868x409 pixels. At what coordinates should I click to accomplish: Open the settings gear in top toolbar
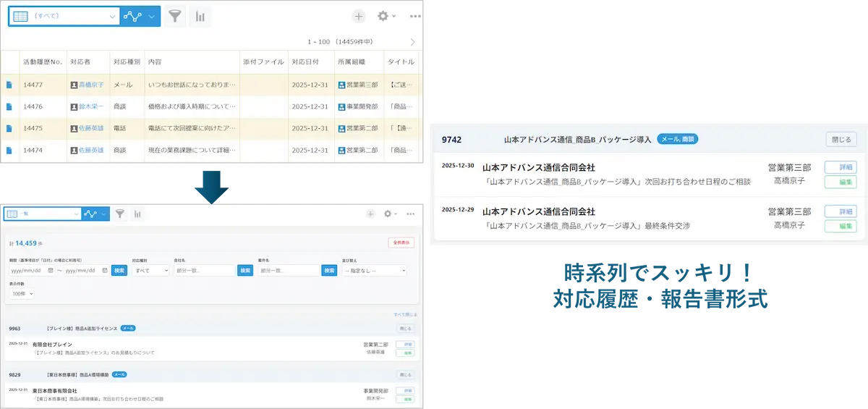[x=385, y=17]
